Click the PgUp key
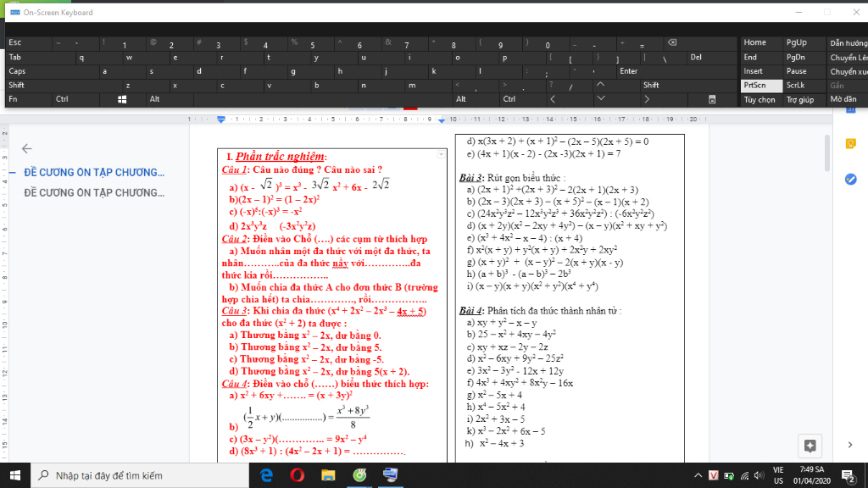Viewport: 868px width, 488px height. (804, 43)
